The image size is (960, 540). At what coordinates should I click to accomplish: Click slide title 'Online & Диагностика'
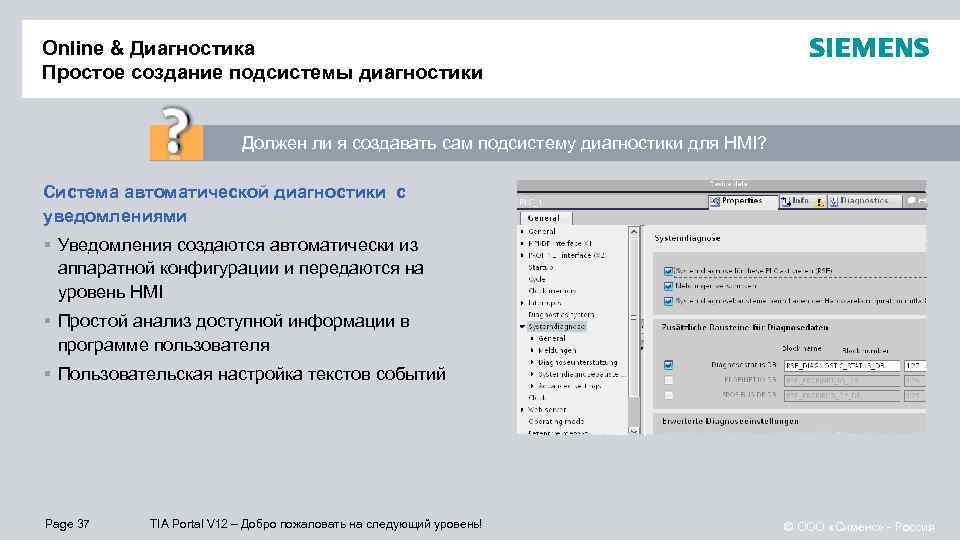tap(148, 48)
